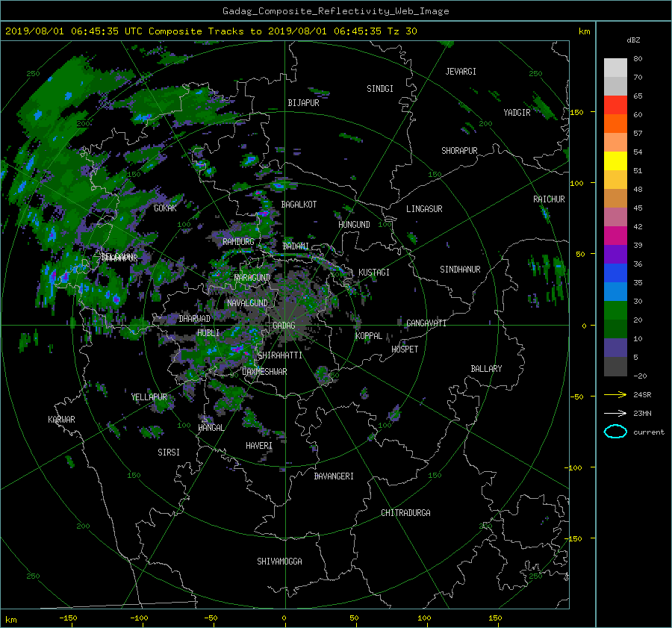Click the yellow 24SR arrow legend icon
The image size is (672, 628).
[x=615, y=394]
